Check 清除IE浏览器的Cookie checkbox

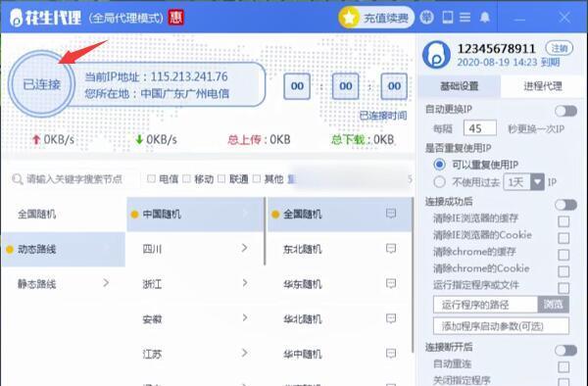(563, 238)
